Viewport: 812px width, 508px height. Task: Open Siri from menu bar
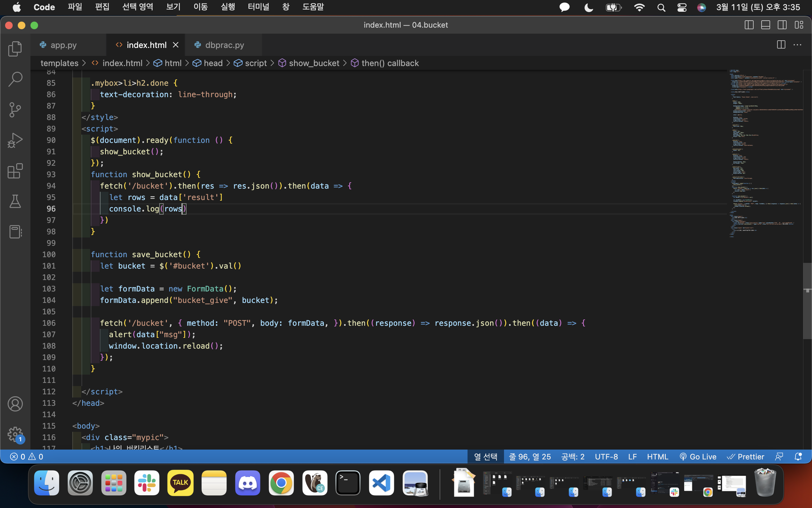701,7
